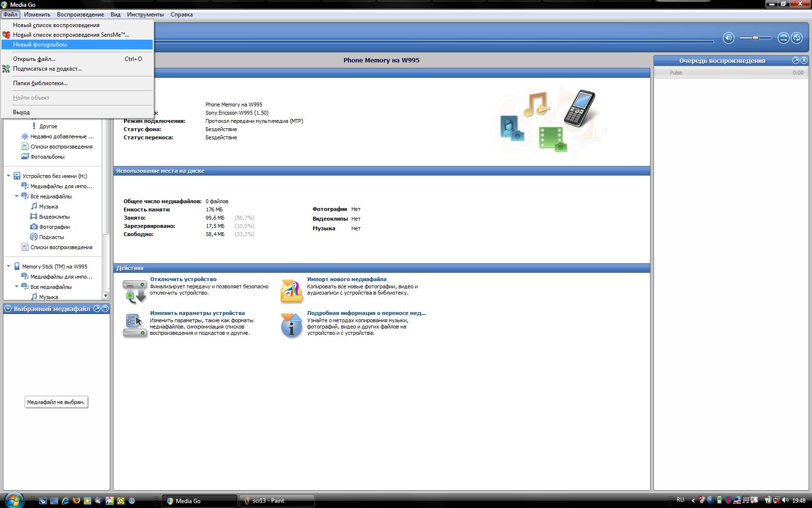Choose Новый список воспроизведения SensMe entry
This screenshot has width=812, height=508.
77,35
